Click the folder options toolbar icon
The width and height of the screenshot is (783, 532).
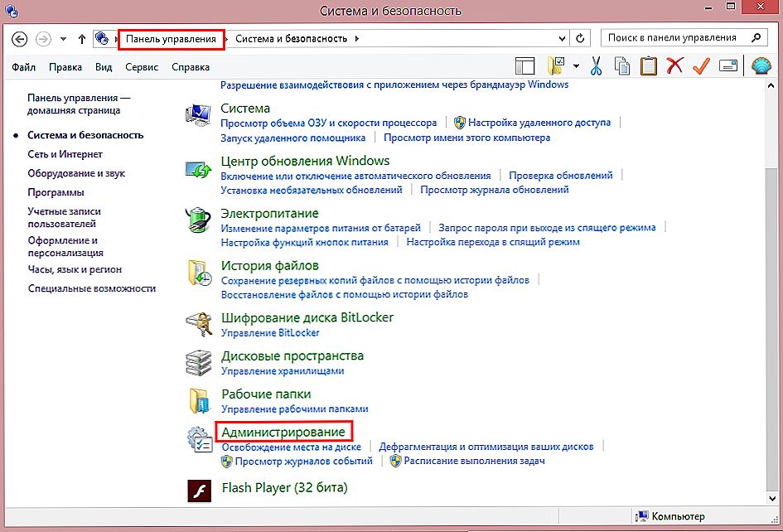(556, 66)
